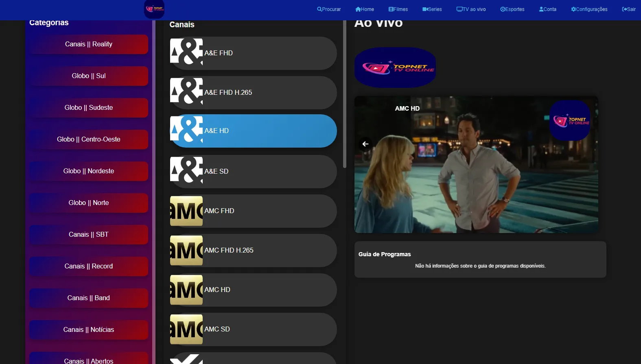
Task: Click the back arrow on video player
Action: click(x=365, y=144)
